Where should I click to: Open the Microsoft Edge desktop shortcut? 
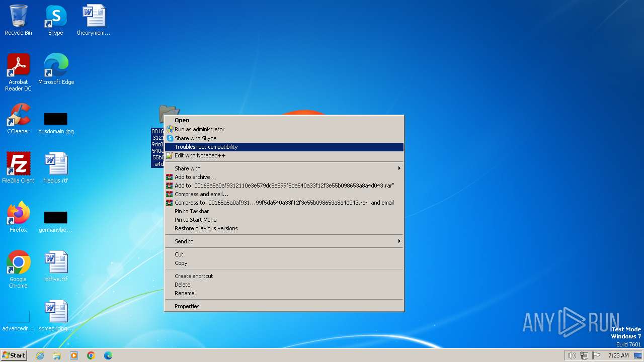coord(56,69)
